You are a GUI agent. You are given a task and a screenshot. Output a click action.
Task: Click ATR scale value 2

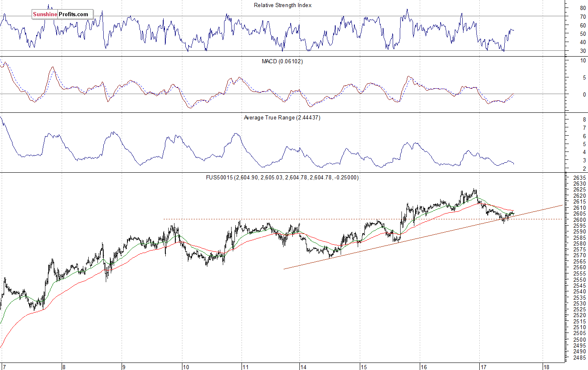click(x=584, y=169)
